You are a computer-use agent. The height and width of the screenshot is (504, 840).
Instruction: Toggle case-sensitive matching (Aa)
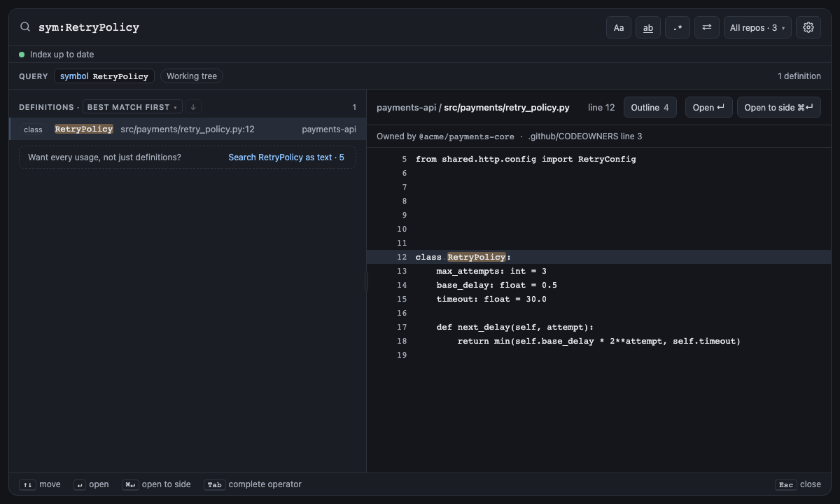tap(619, 27)
